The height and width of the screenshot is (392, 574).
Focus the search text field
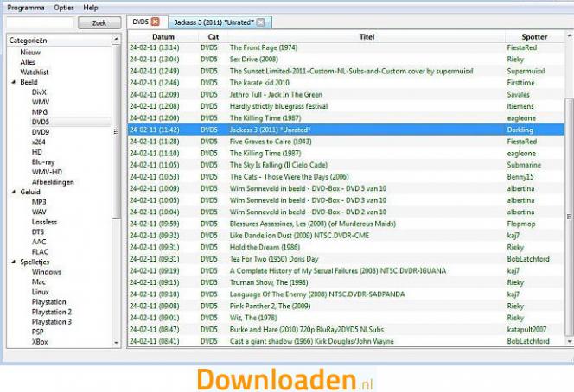point(40,22)
